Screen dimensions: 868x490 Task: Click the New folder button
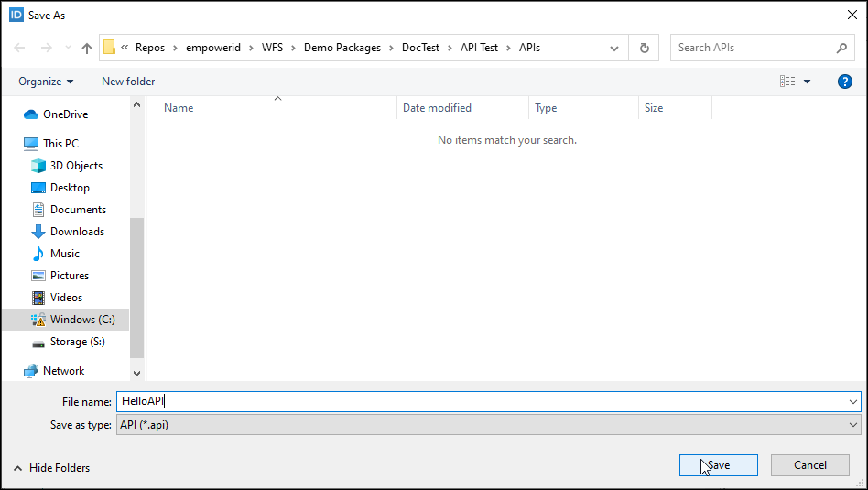[128, 82]
